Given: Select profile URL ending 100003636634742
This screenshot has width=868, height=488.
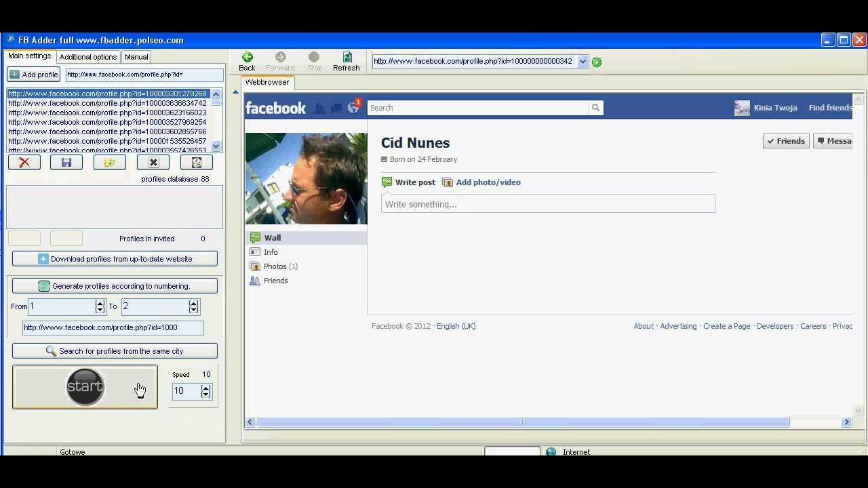Looking at the screenshot, I should [108, 103].
